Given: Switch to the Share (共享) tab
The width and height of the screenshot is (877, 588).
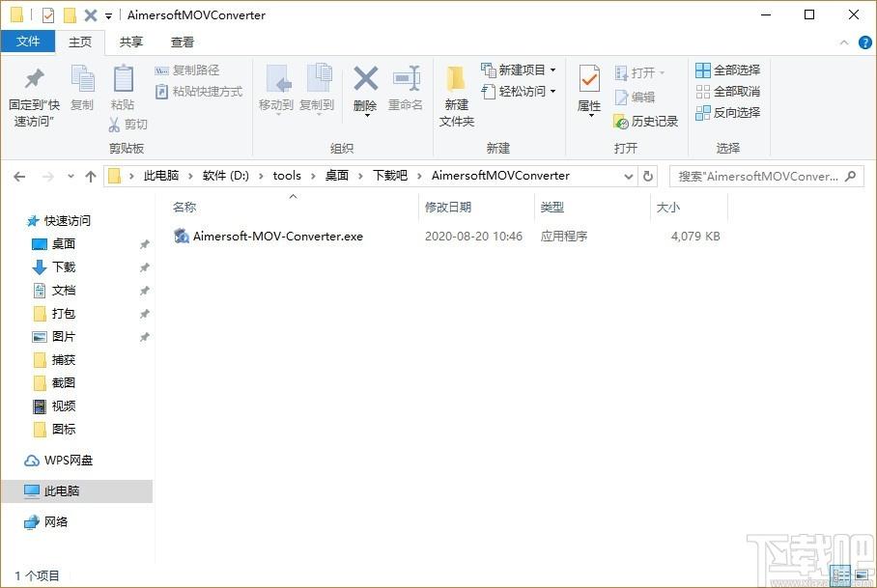Looking at the screenshot, I should (131, 42).
